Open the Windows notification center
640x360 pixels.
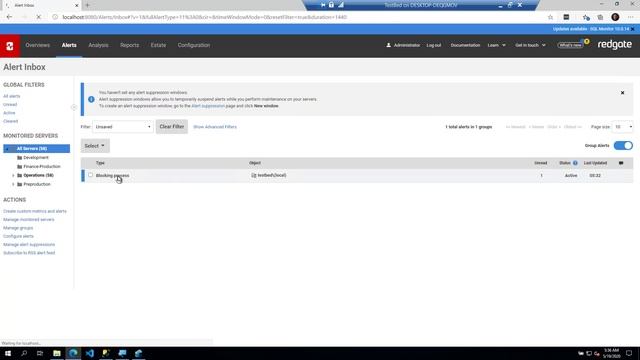629,353
